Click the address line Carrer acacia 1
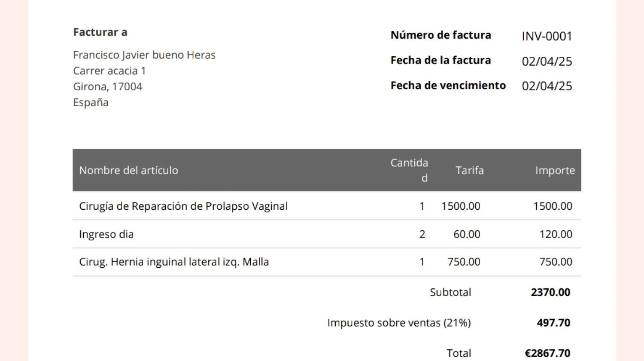 coord(109,70)
